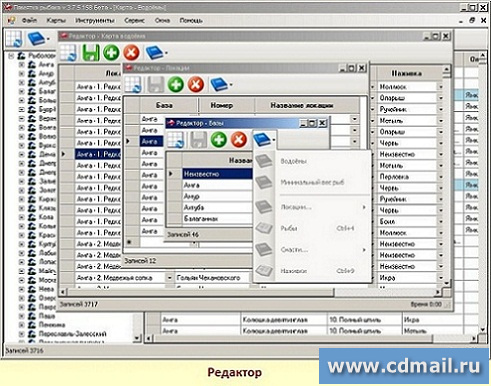
Task: Open dropdown for Анга - 2. Медвежья сопка cell
Action: [x=170, y=278]
